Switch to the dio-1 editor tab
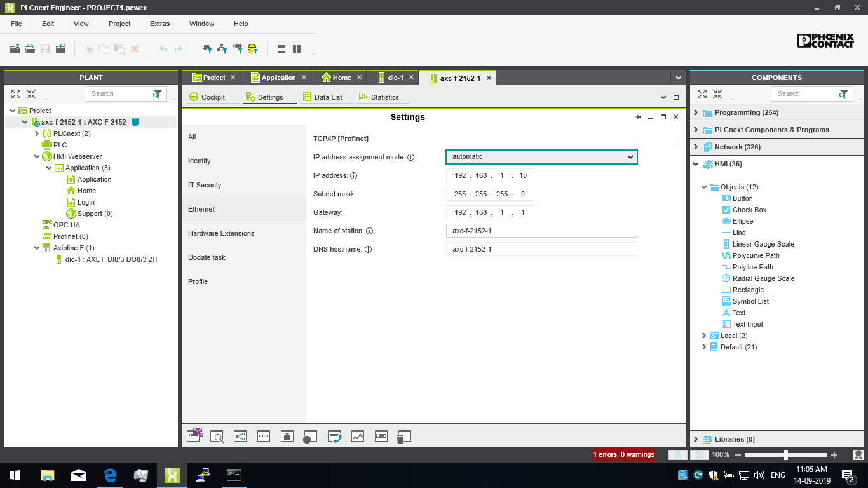The height and width of the screenshot is (488, 868). coord(395,78)
